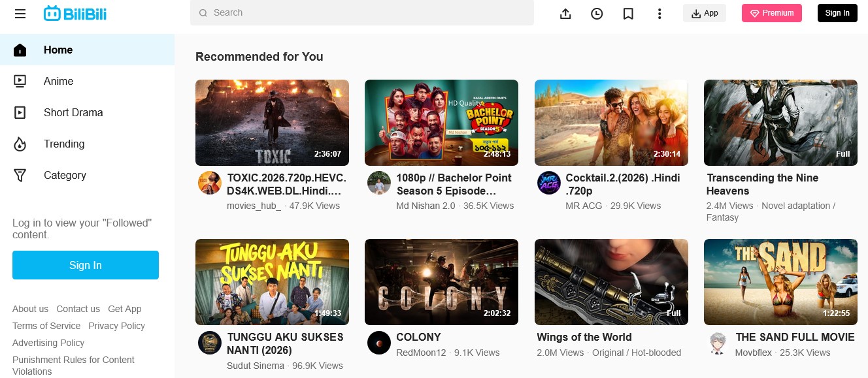The width and height of the screenshot is (868, 378).
Task: Click title TUNGGU AKU SUKSES NANTI (2026)
Action: (285, 343)
